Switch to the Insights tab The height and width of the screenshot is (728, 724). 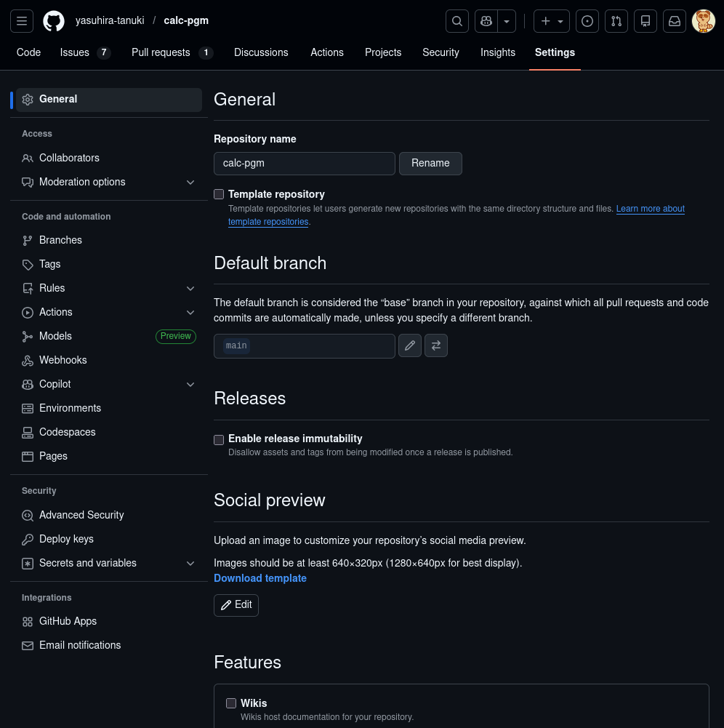(x=497, y=52)
